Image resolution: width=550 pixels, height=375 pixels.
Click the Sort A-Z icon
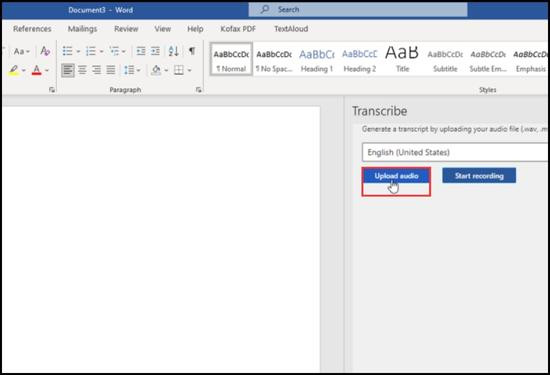pyautogui.click(x=173, y=51)
